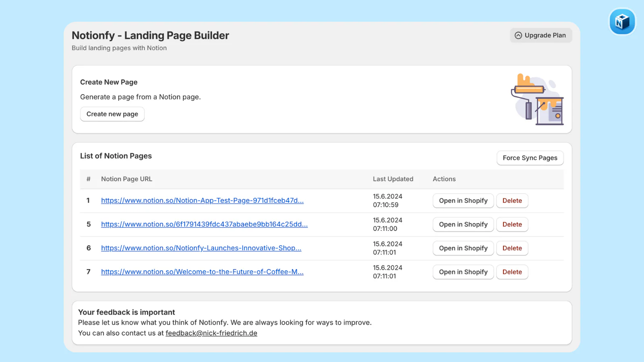Screen dimensions: 644x362
Task: Delete page number 5 from the list
Action: tap(512, 224)
